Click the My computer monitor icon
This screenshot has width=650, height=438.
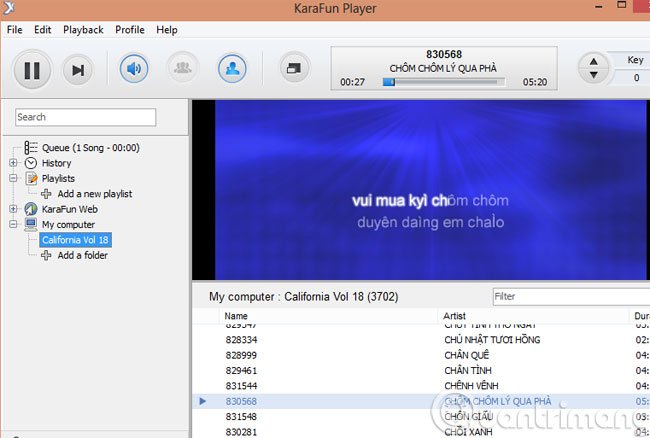pyautogui.click(x=31, y=224)
